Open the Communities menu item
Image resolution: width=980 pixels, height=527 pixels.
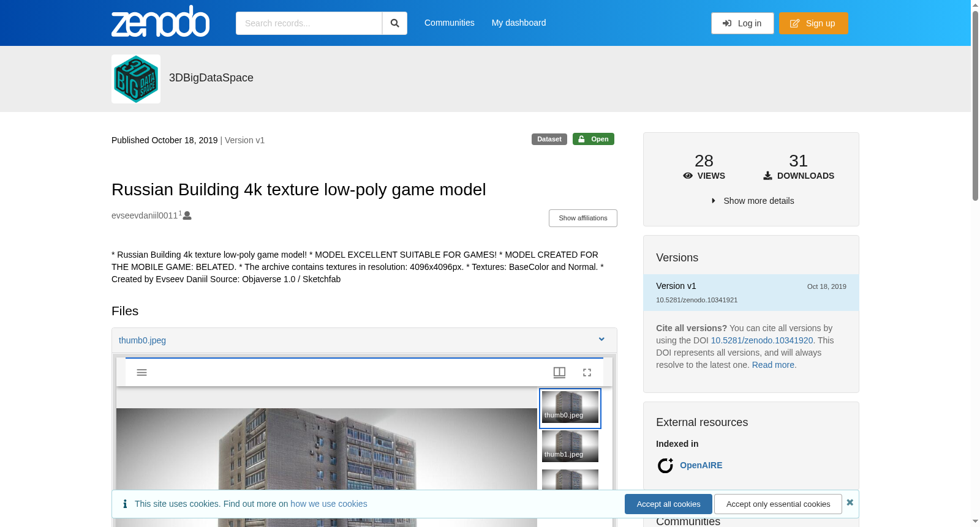coord(449,23)
